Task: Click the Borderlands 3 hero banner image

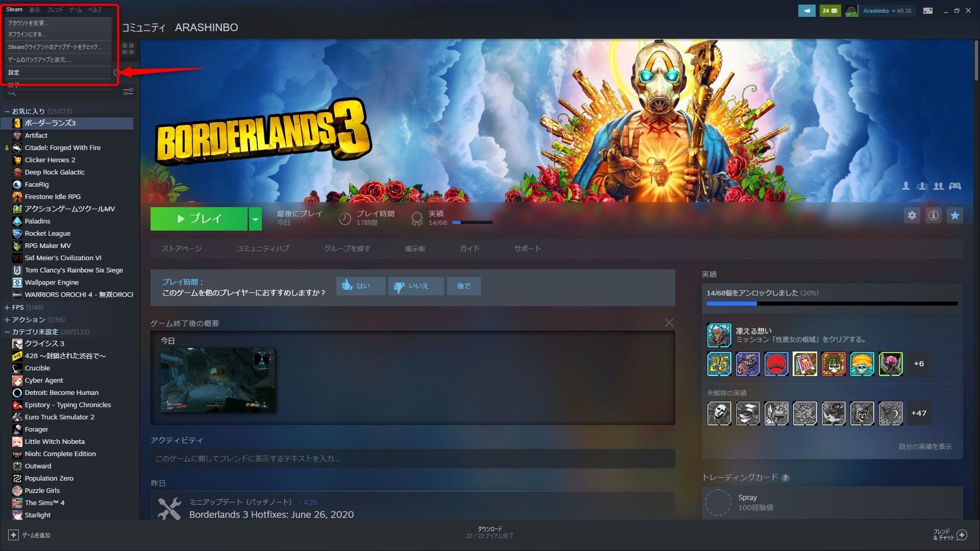Action: (556, 121)
